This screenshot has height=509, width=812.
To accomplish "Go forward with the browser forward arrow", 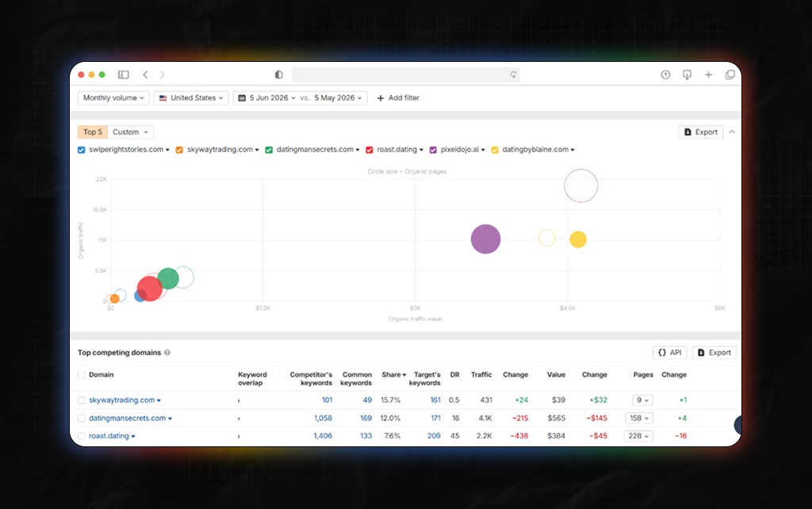I will click(x=162, y=75).
